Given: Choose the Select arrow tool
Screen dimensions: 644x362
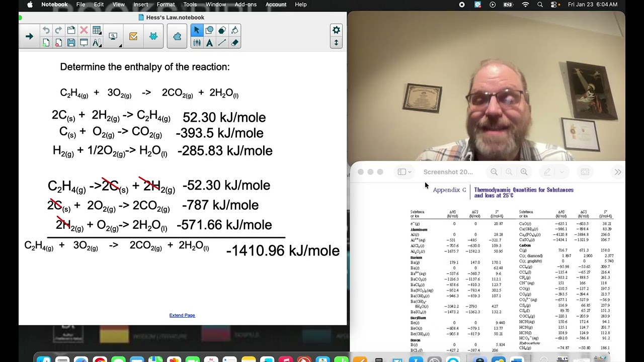Looking at the screenshot, I should click(x=197, y=30).
